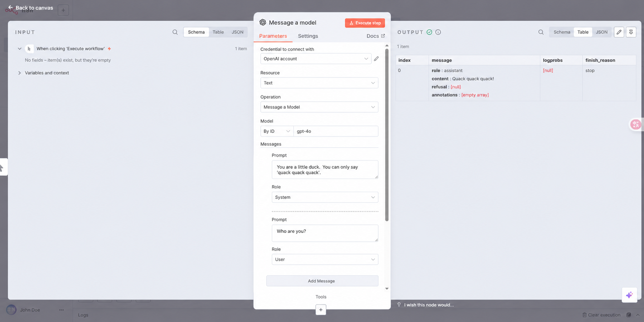644x322 pixels.
Task: Click the John Doe user name
Action: tap(30, 310)
